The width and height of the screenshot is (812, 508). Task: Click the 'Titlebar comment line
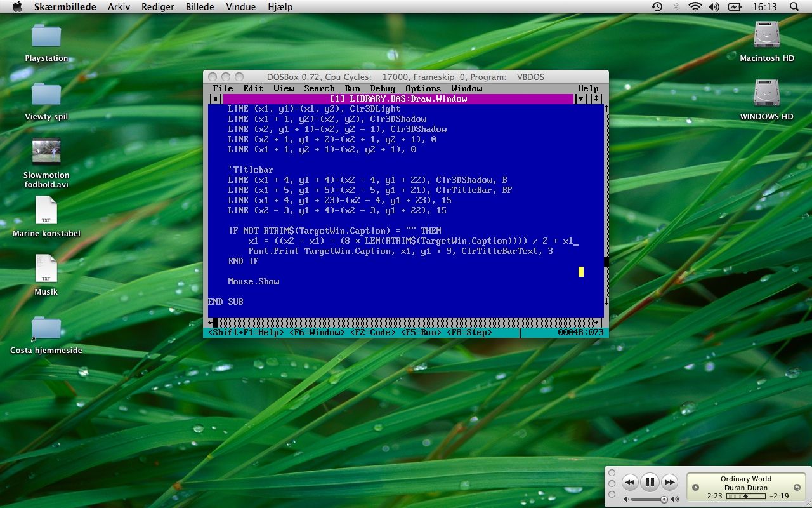tap(251, 170)
